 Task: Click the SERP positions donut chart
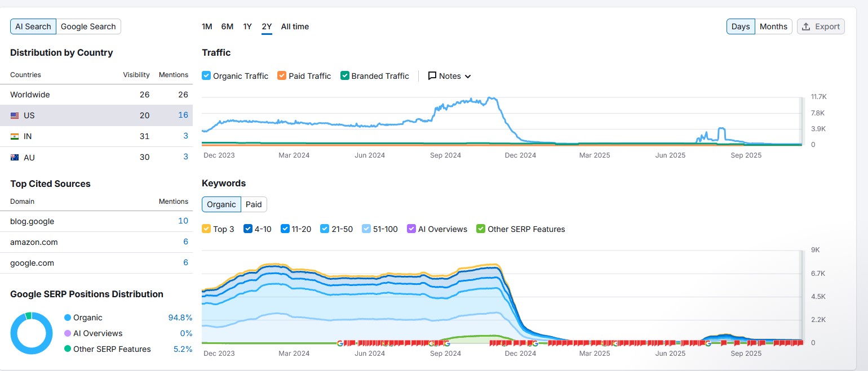pos(32,333)
